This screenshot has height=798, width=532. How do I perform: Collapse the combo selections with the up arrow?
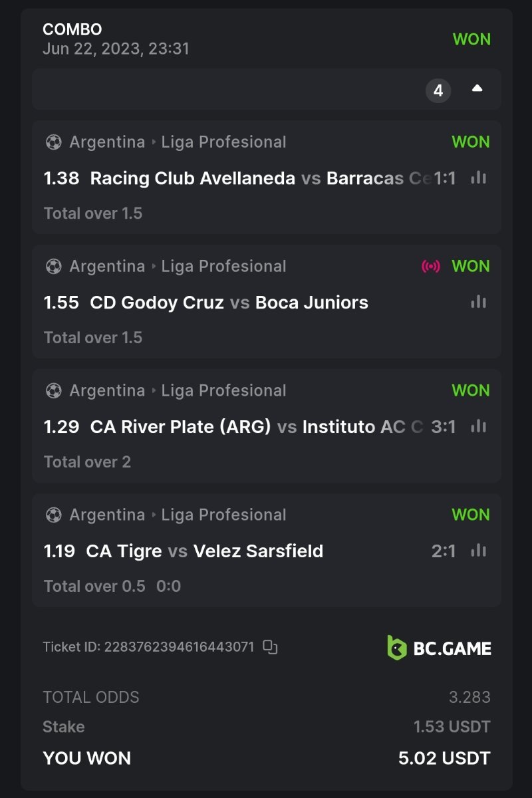coord(477,89)
